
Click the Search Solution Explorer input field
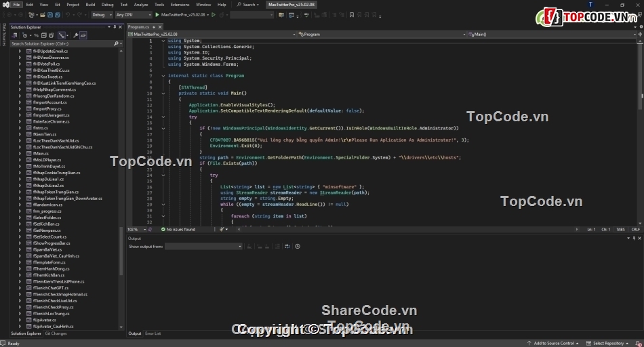(62, 43)
